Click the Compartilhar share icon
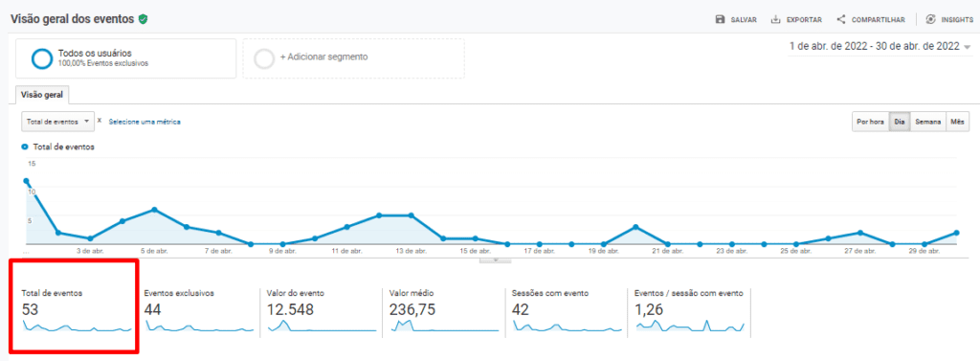980x361 pixels. click(x=840, y=19)
